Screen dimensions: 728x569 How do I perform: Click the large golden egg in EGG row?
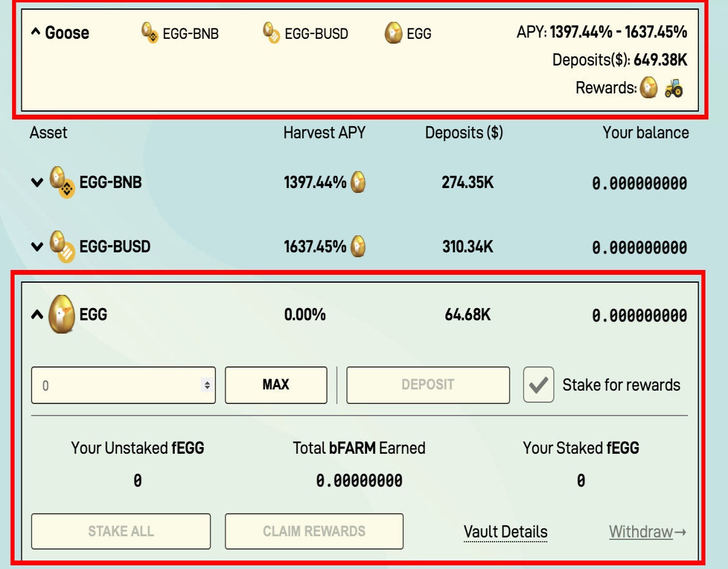coord(62,314)
